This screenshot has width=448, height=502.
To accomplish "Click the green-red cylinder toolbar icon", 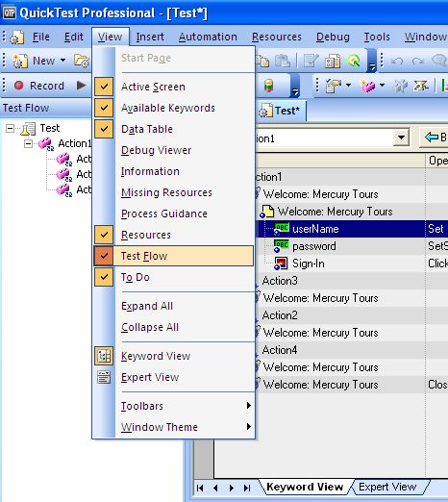I will point(269,86).
